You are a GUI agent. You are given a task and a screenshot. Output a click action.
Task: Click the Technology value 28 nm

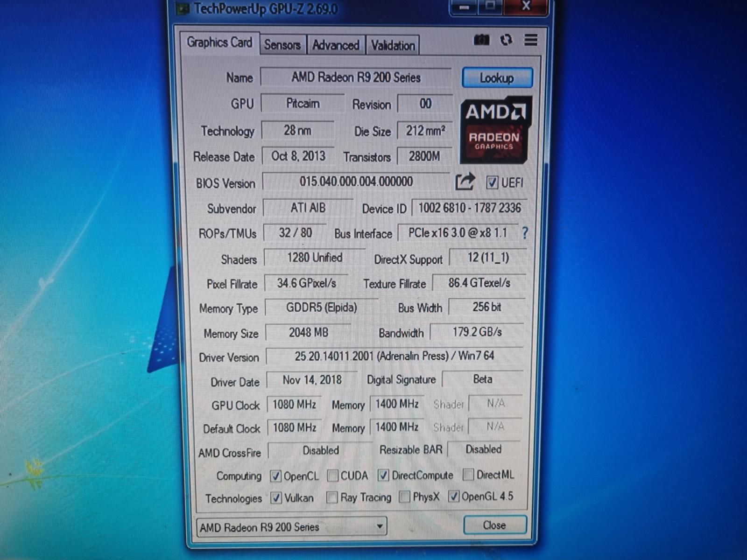point(298,130)
